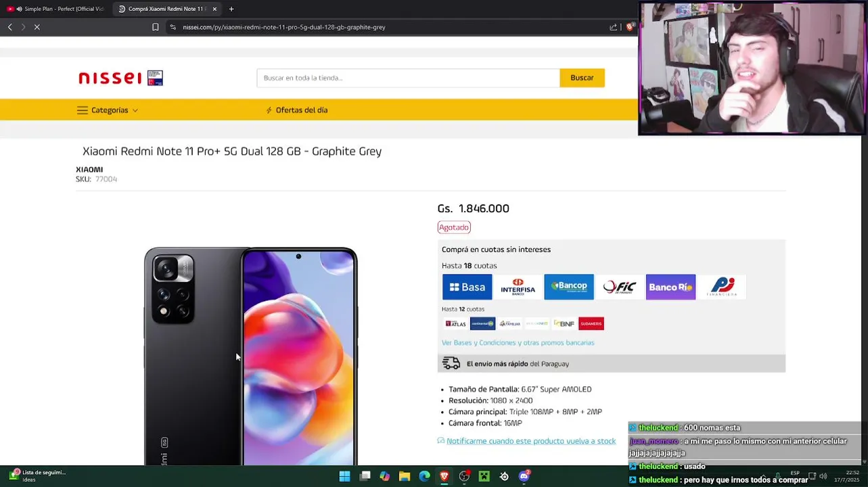This screenshot has width=868, height=487.
Task: Click the Nissei store logo
Action: pos(120,78)
